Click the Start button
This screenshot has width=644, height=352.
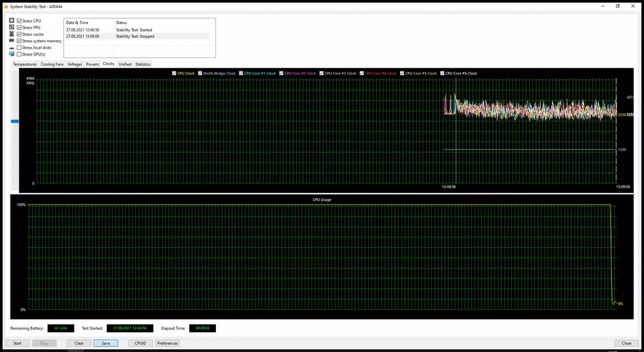[x=17, y=343]
